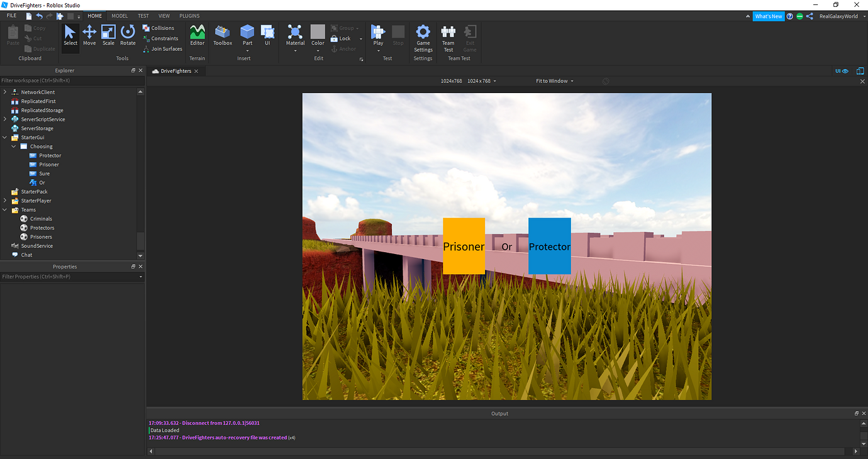Screen dimensions: 868x459
Task: Open the Fit to Window dropdown
Action: pos(554,80)
